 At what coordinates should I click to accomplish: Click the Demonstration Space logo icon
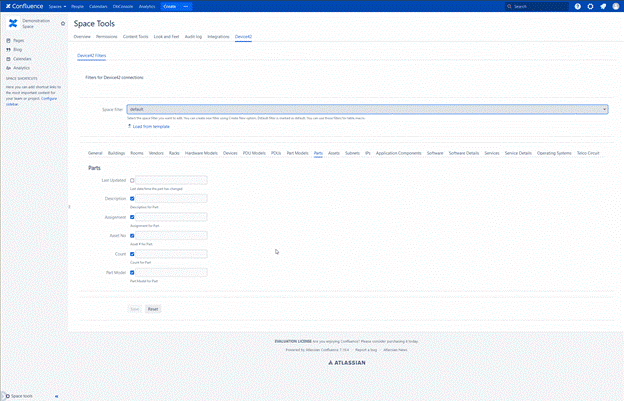(13, 23)
